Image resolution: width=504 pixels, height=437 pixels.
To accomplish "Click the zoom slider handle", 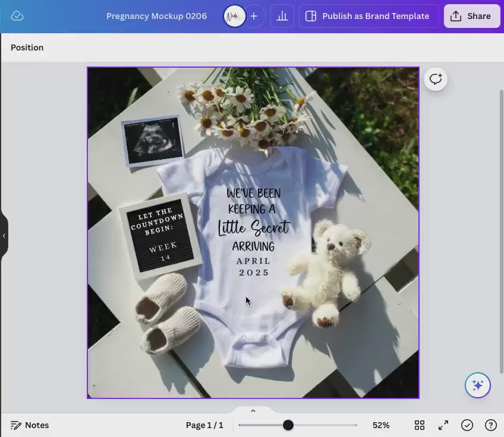I will click(288, 425).
